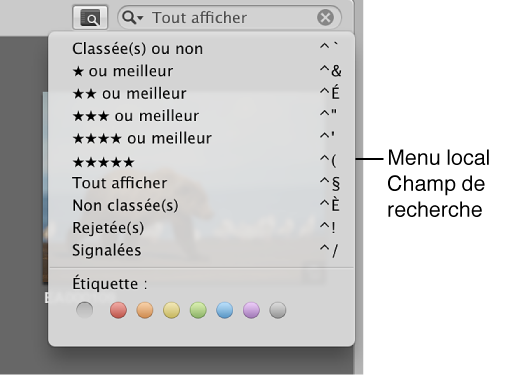Select Rejetée(s) filter
The width and height of the screenshot is (528, 376).
pyautogui.click(x=201, y=228)
